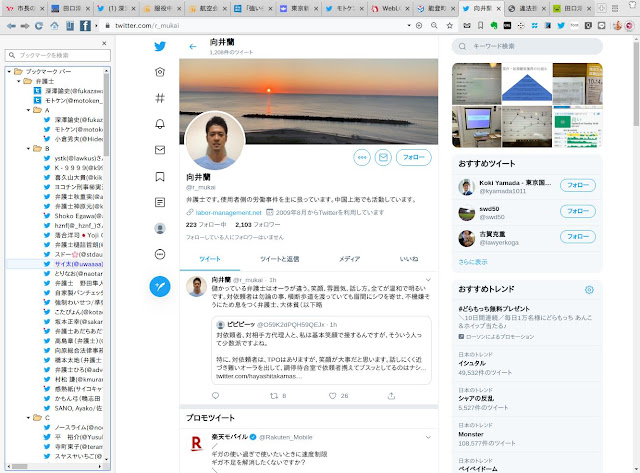The width and height of the screenshot is (640, 473).
Task: Open the 2,103 フォロワー list
Action: [x=258, y=225]
